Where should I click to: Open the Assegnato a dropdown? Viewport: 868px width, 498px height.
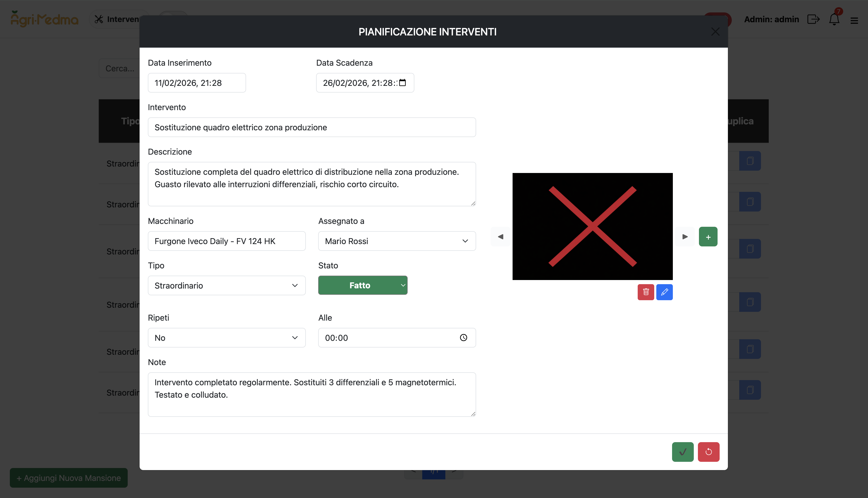[x=397, y=241]
